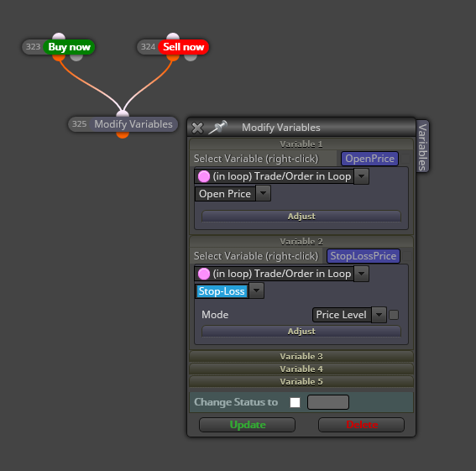Click the red Delete button

coord(361,425)
